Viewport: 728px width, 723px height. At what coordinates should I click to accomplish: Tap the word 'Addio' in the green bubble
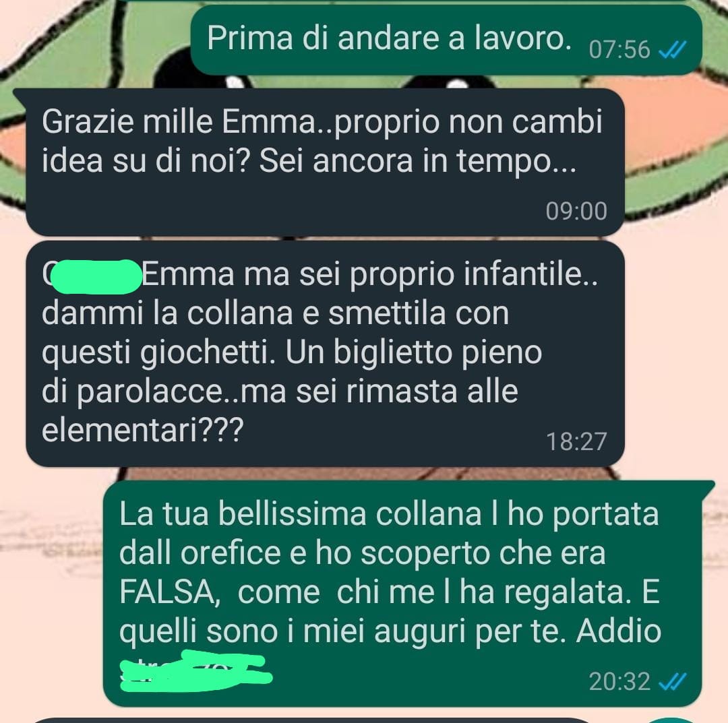pyautogui.click(x=619, y=631)
